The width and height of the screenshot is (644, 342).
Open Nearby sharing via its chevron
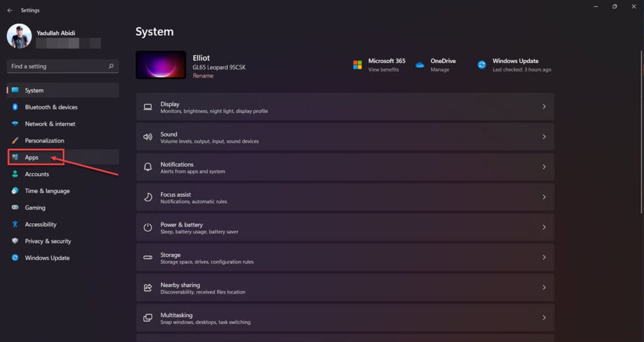click(x=544, y=287)
